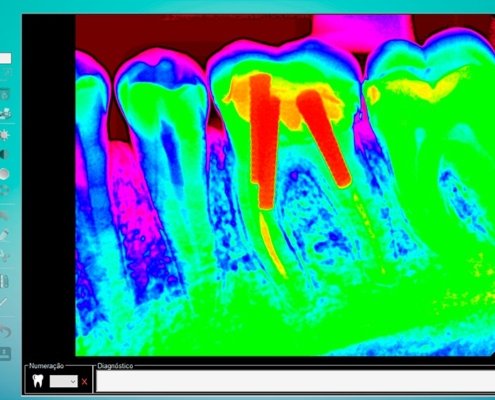Click the red X to clear Numeração
The image size is (495, 400).
click(84, 382)
